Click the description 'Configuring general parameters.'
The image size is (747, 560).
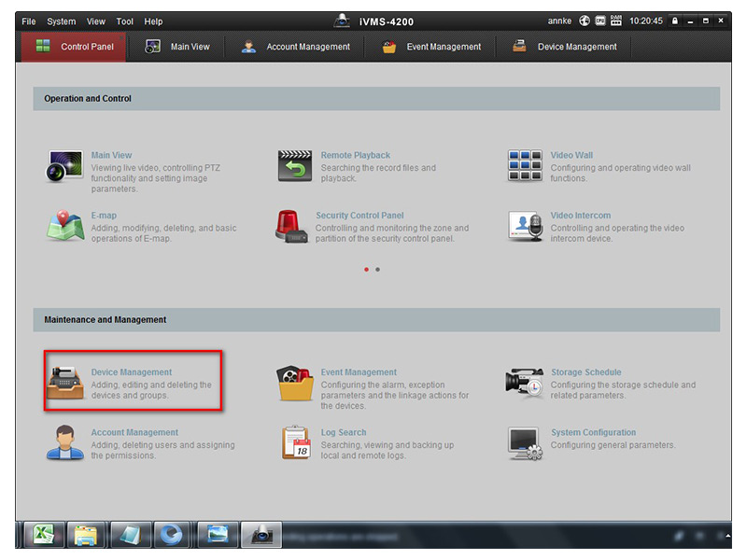click(613, 445)
